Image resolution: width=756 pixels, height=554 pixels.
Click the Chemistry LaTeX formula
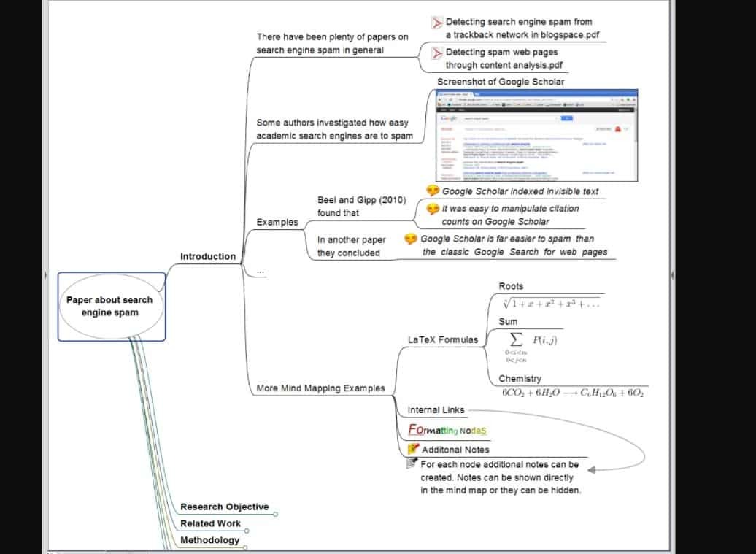pyautogui.click(x=572, y=393)
